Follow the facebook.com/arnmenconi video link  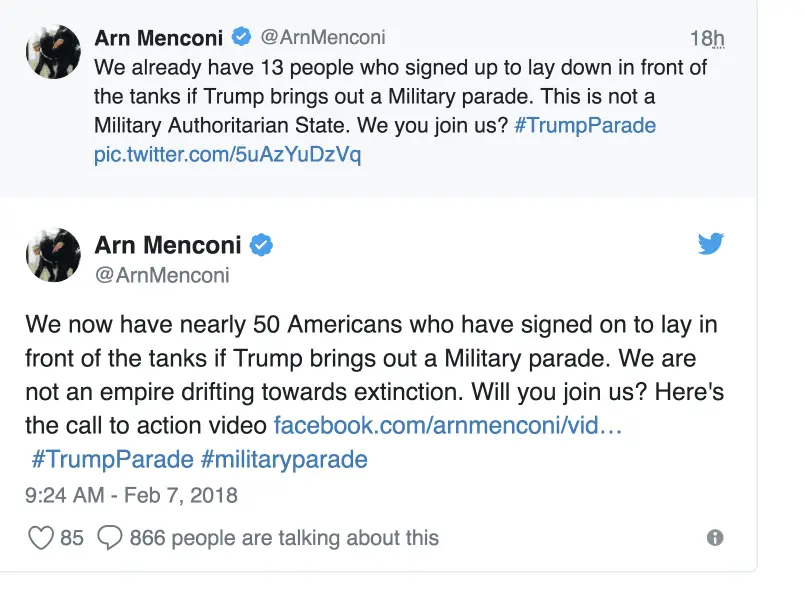[448, 425]
